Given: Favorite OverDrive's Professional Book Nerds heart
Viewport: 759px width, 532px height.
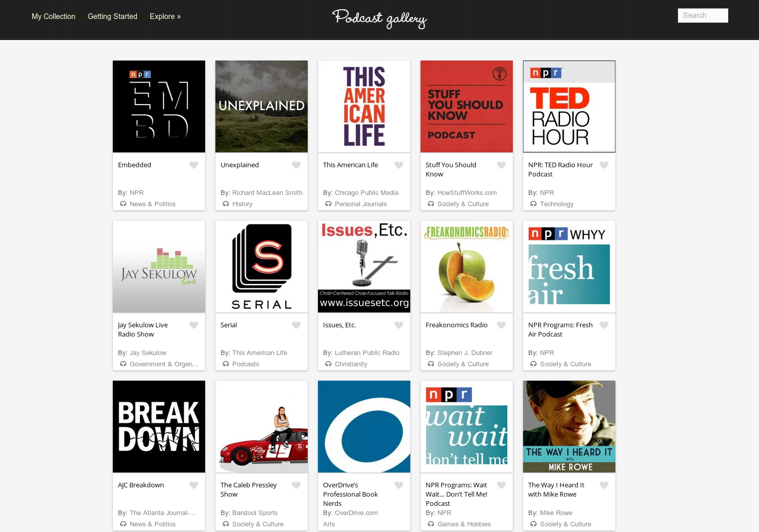Looking at the screenshot, I should click(x=399, y=485).
